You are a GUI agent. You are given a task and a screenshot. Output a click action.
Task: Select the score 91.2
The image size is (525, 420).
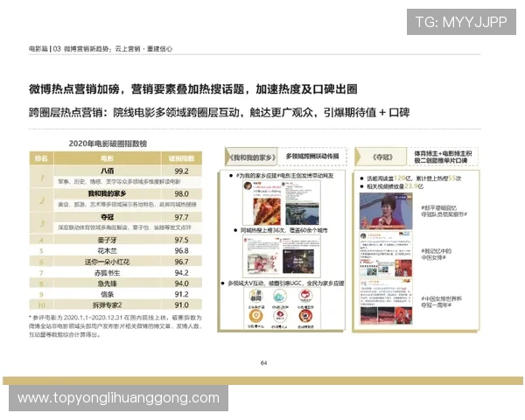pos(181,294)
